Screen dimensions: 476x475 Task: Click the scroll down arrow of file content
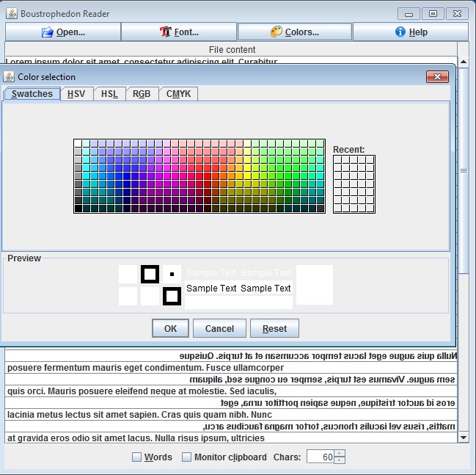463,437
